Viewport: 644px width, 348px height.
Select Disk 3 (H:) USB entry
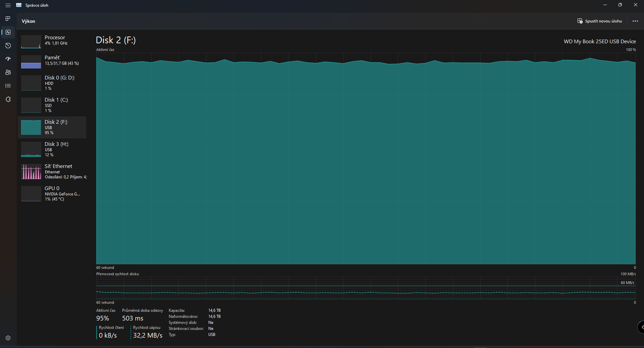click(52, 149)
